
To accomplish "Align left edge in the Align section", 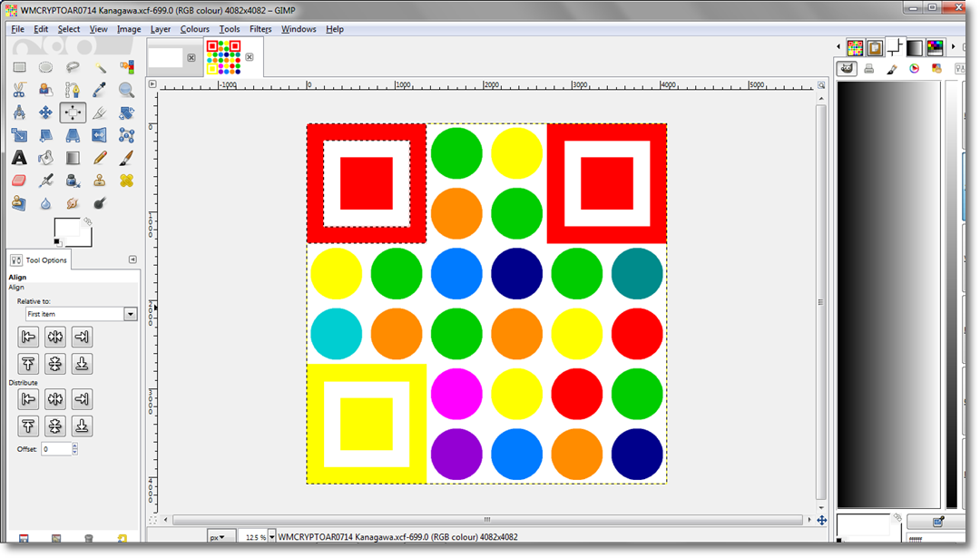I will point(28,337).
